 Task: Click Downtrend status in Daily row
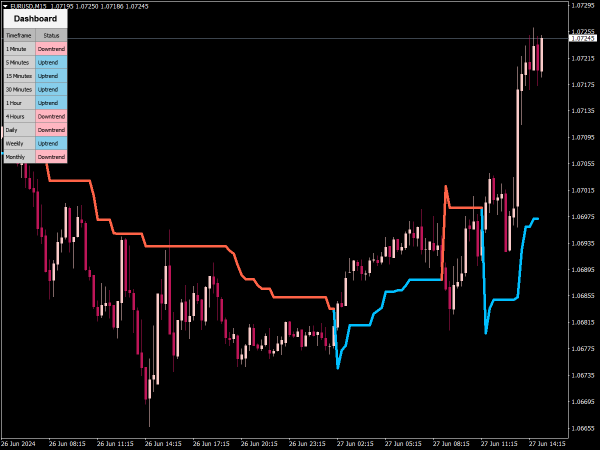click(x=51, y=130)
